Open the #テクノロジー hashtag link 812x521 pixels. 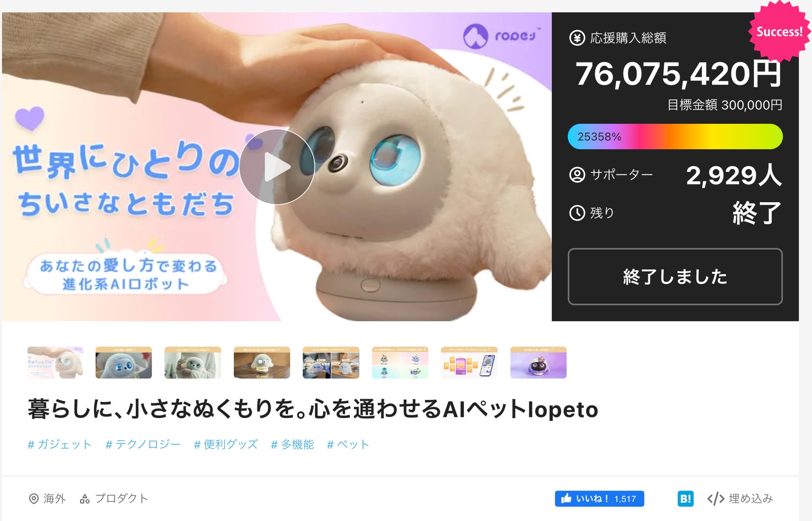coord(143,444)
